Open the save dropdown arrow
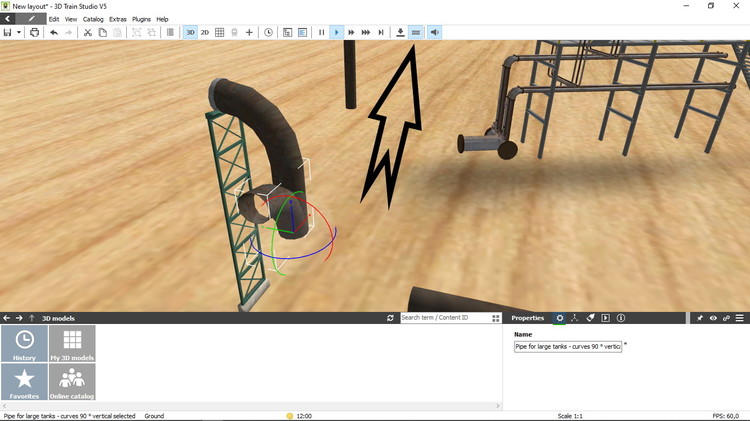The height and width of the screenshot is (421, 750). click(x=19, y=33)
